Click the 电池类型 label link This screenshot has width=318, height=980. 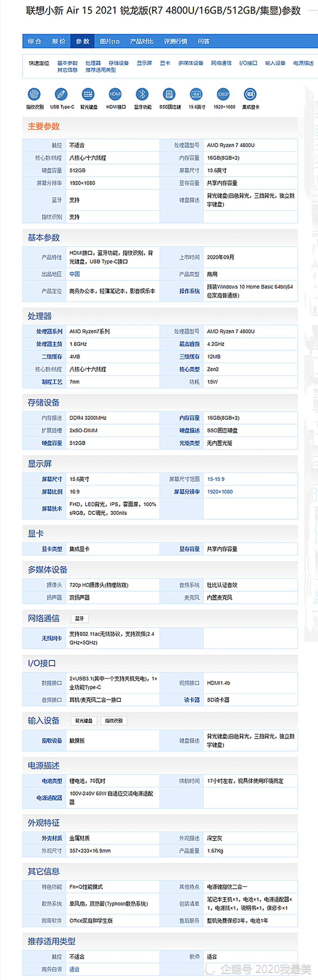tap(52, 781)
